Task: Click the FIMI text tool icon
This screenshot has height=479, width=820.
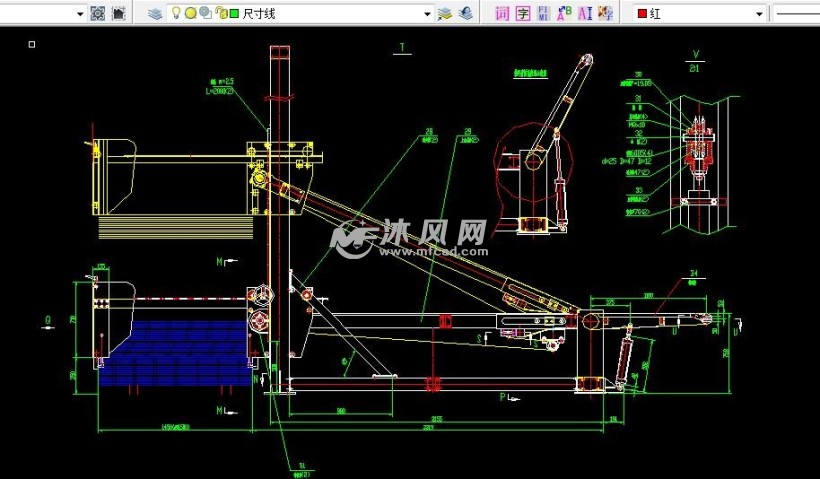Action: pos(543,13)
